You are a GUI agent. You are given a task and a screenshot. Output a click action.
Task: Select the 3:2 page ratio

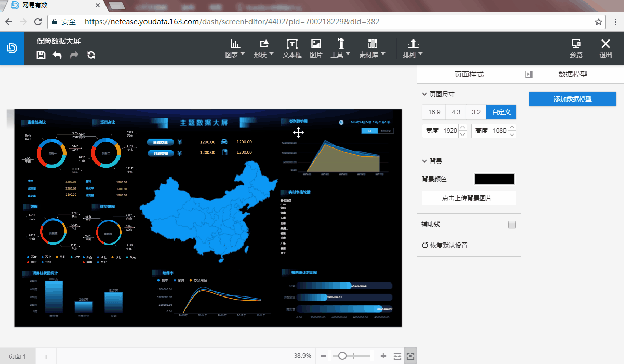476,112
